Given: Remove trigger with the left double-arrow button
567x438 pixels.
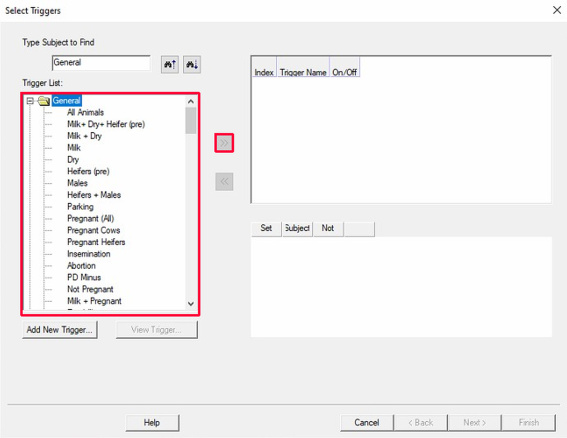Looking at the screenshot, I should (x=224, y=181).
